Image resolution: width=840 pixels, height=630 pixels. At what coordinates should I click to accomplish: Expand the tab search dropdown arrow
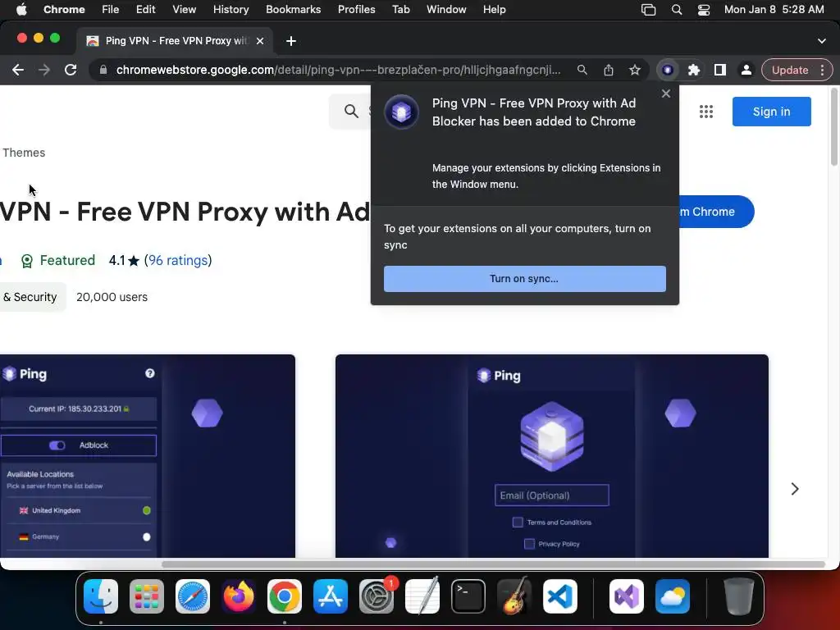tap(822, 41)
